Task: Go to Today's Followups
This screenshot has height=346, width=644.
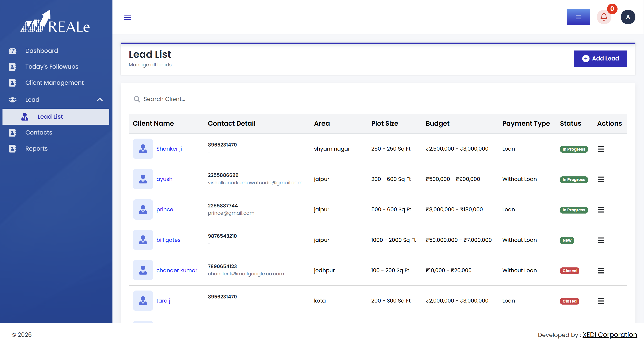Action: pyautogui.click(x=52, y=67)
